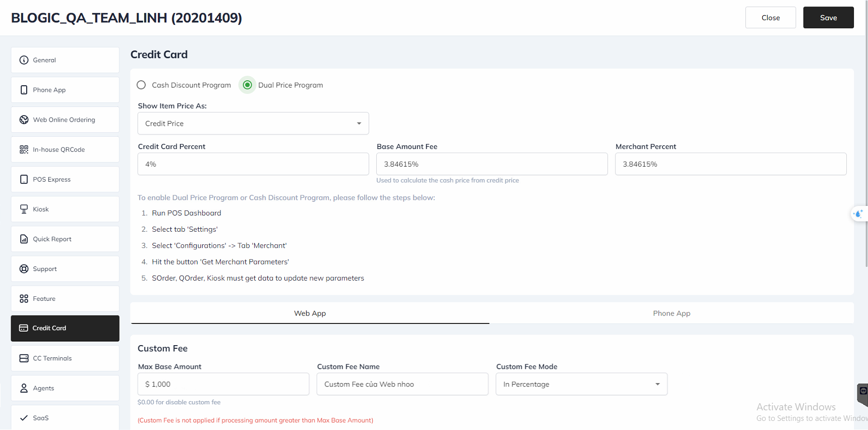The width and height of the screenshot is (868, 430).
Task: Open the Feature grid icon
Action: tap(24, 298)
